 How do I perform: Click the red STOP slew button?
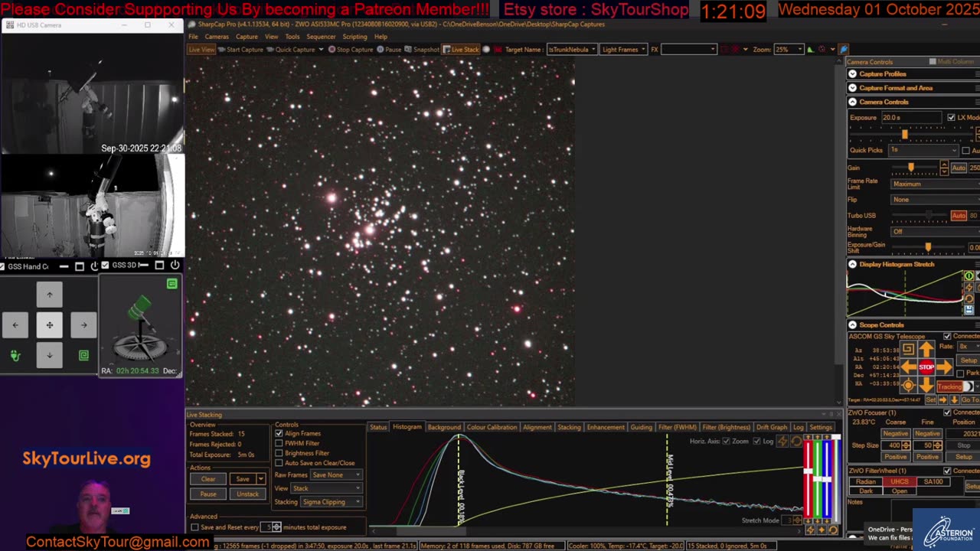click(x=926, y=367)
